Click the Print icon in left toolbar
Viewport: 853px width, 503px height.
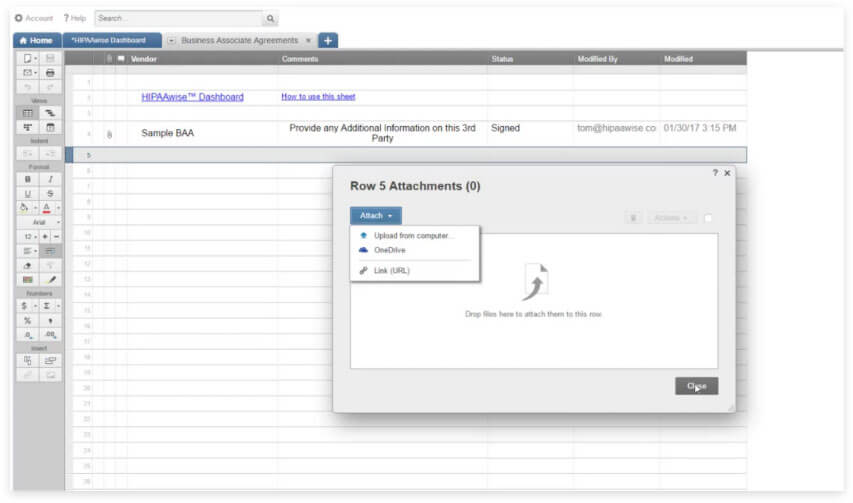(x=50, y=72)
